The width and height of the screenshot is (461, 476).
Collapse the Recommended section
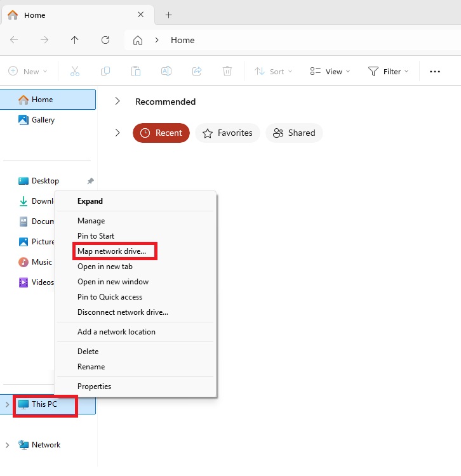click(117, 102)
